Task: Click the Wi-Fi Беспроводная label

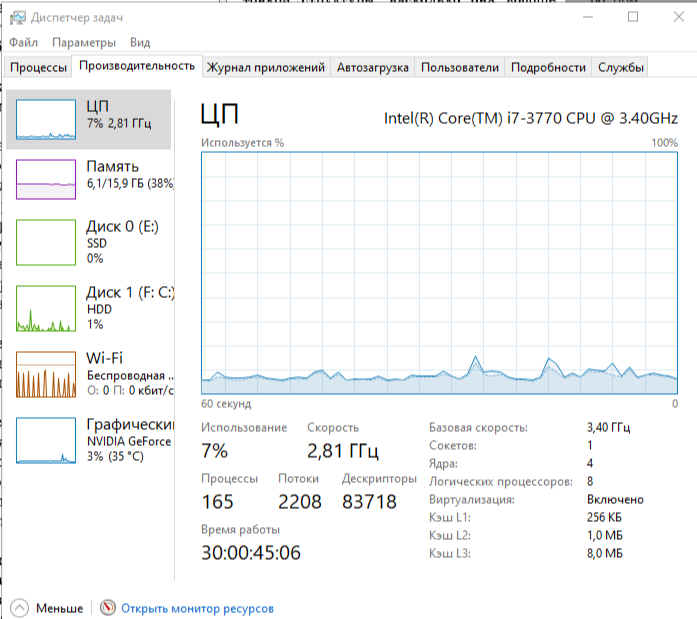Action: (130, 374)
